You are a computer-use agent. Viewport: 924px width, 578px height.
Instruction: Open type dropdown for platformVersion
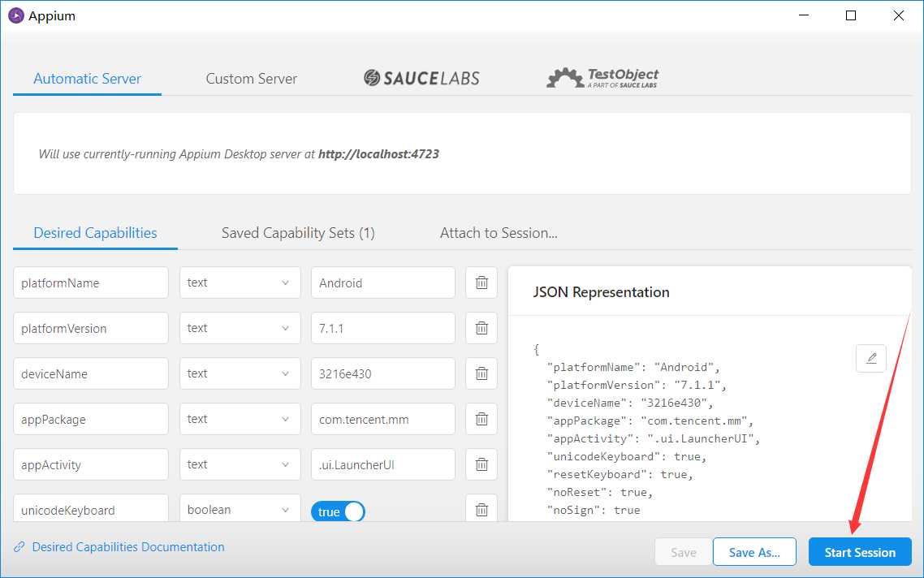[x=240, y=328]
